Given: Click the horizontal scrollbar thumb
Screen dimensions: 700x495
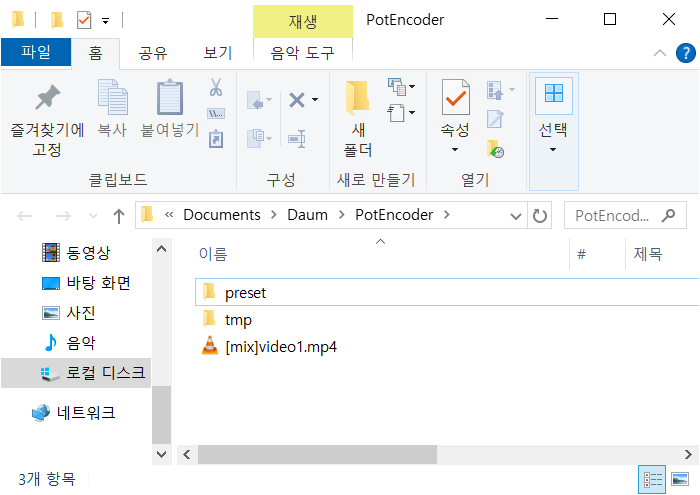Looking at the screenshot, I should pos(317,454).
